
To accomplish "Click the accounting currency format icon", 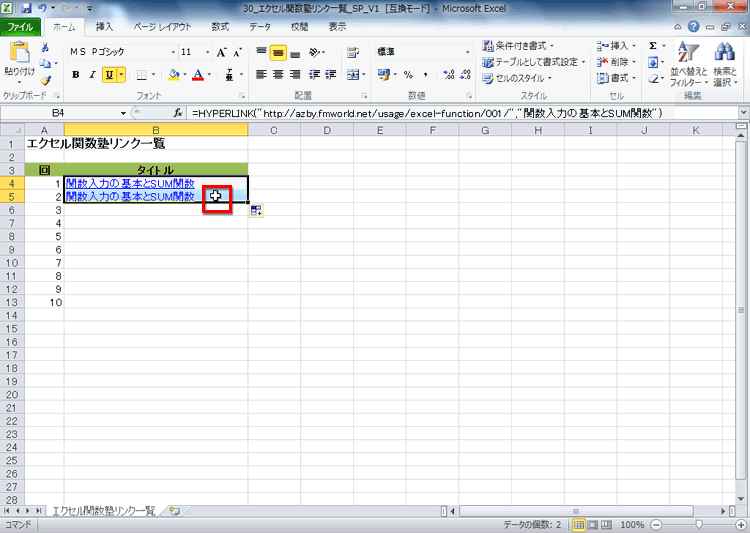I will [384, 75].
